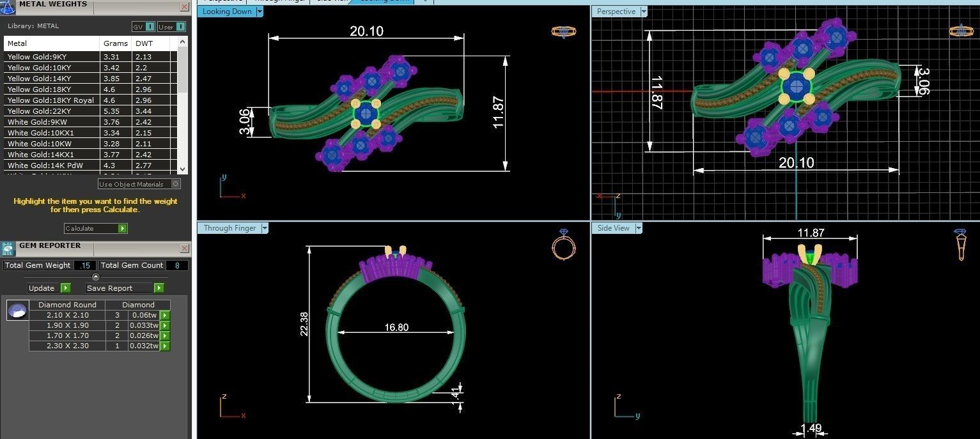The image size is (980, 439).
Task: Select the Yellow Gold:10KY row
Action: 90,68
